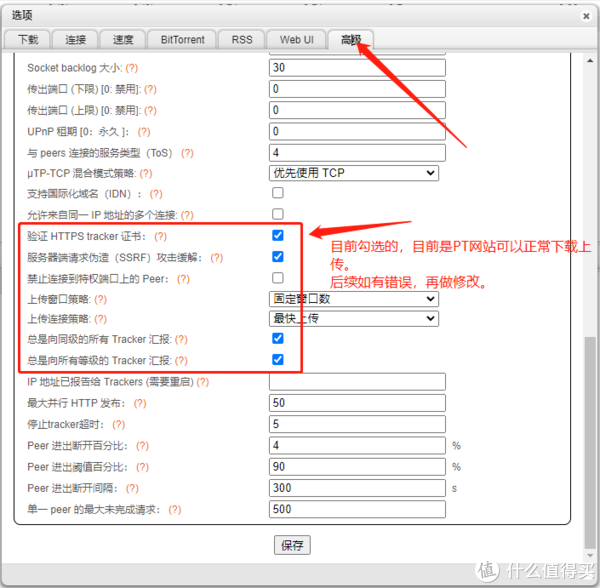This screenshot has height=588, width=600.
Task: Click help (?) for 传出端口 (下限)
Action: click(150, 90)
